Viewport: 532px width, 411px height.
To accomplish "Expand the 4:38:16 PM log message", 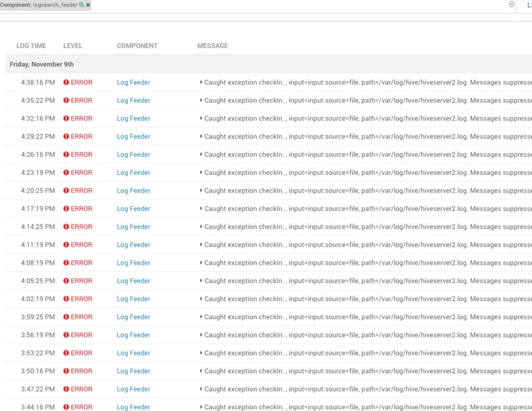I will click(x=201, y=82).
